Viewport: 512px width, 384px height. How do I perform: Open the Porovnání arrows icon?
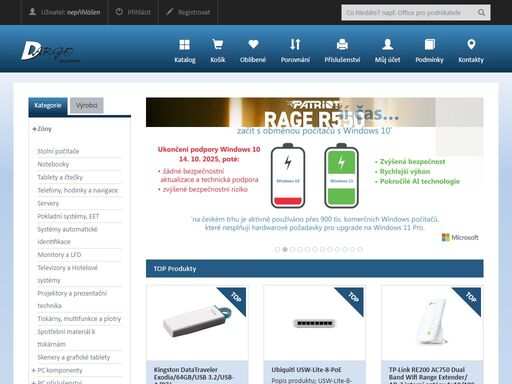295,44
